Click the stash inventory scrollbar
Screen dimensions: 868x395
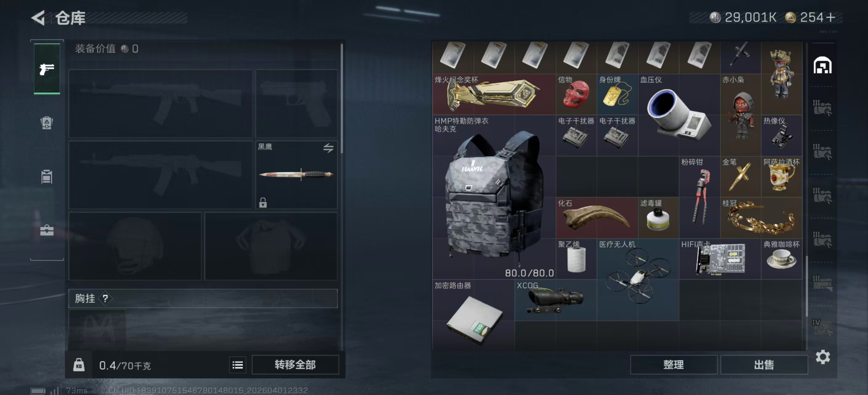806,287
